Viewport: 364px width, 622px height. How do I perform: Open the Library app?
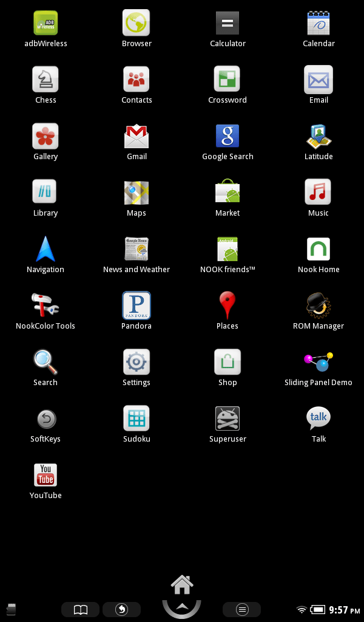point(44,191)
